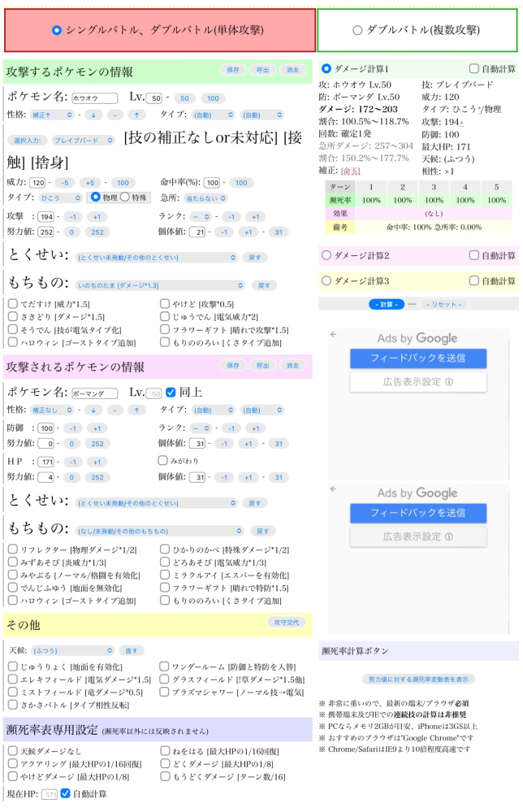Select the ダメージ計算3 radio button
This screenshot has height=812, width=523.
(326, 280)
